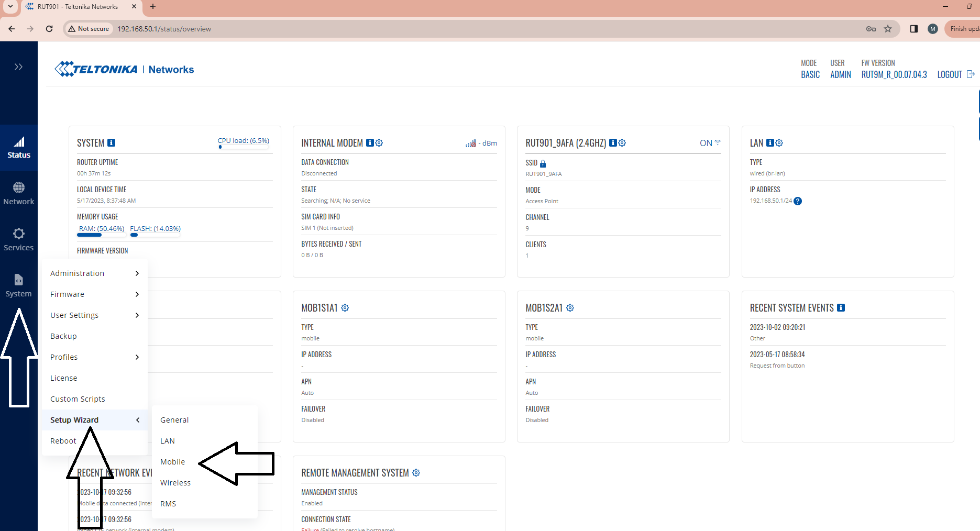
Task: Select Mobile from Setup Wizard submenu
Action: click(x=173, y=461)
